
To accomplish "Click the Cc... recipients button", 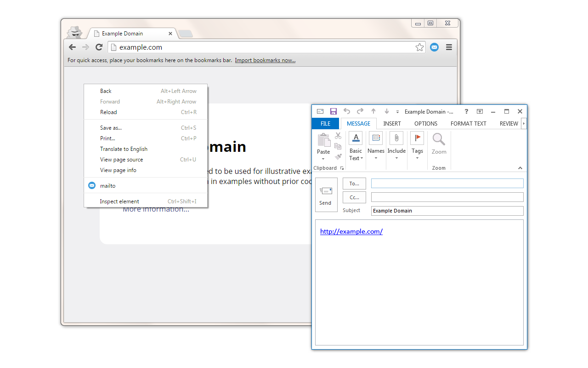I will [354, 197].
